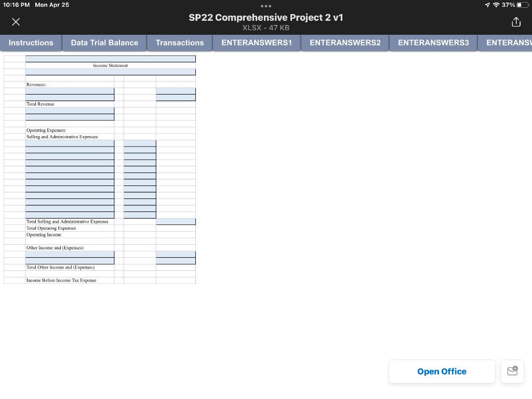Select the Income Statement heading cell
The height and width of the screenshot is (399, 532).
(110, 65)
